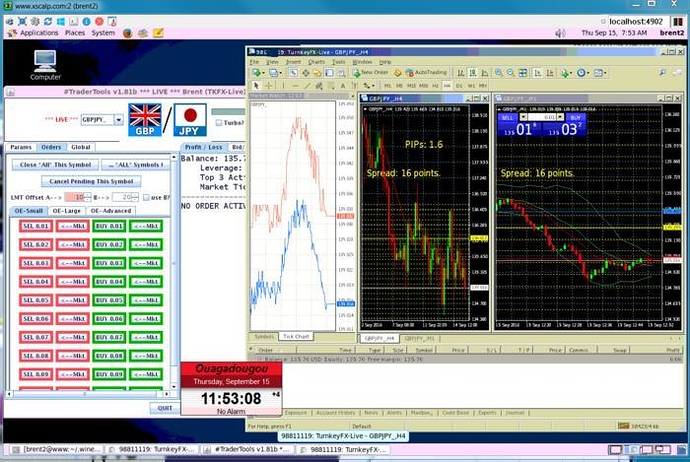
Task: Click the blue info icon in VNC toolbar
Action: 86,21
